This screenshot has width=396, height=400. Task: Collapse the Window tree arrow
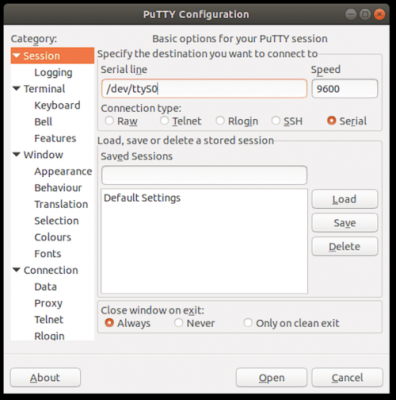pyautogui.click(x=17, y=154)
